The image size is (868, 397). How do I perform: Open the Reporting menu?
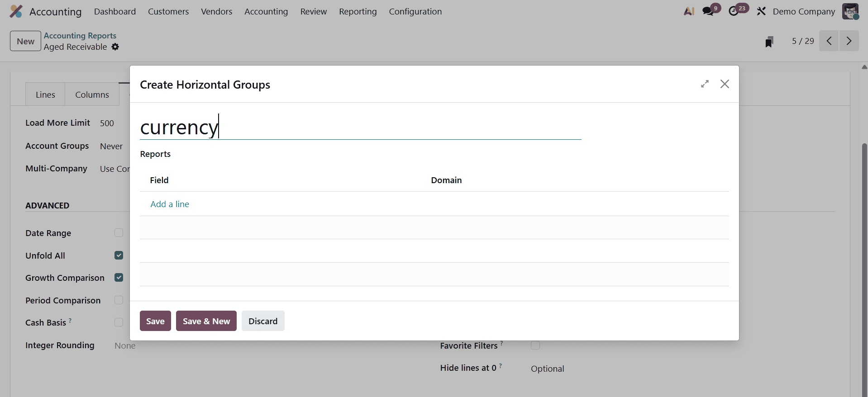[358, 12]
